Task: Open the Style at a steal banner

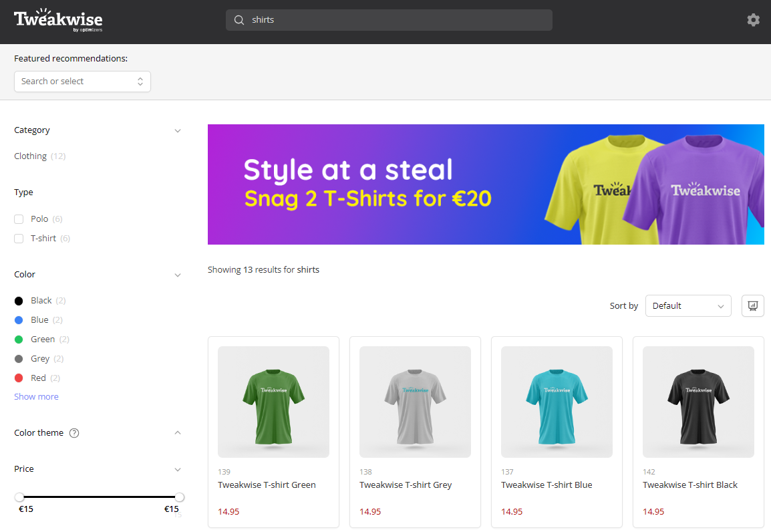Action: tap(485, 184)
